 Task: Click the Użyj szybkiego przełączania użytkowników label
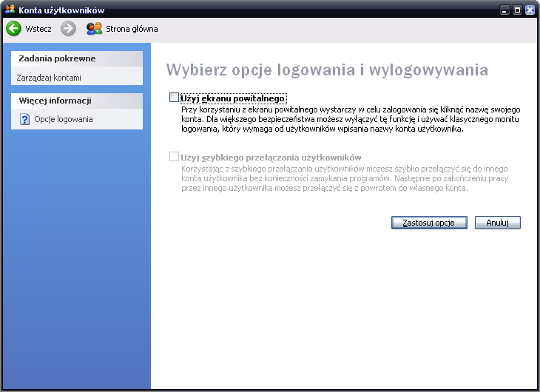pyautogui.click(x=271, y=158)
